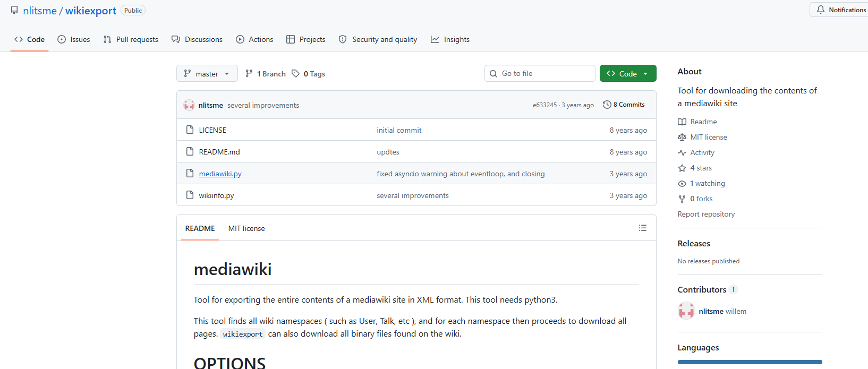Click the tag icon beside 0 Tags
The height and width of the screenshot is (369, 868).
[296, 73]
